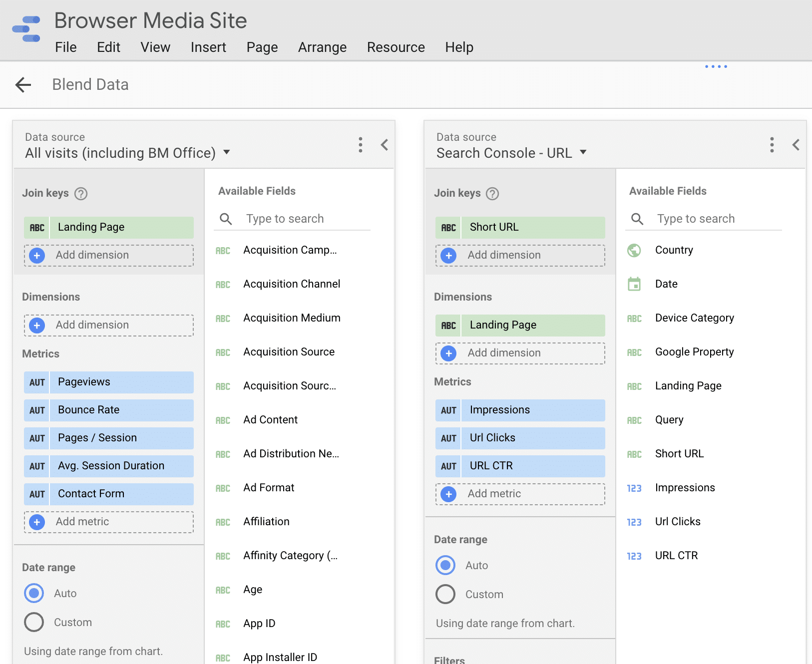Click the ABC type icon on Landing Page join key
This screenshot has width=812, height=664.
37,228
